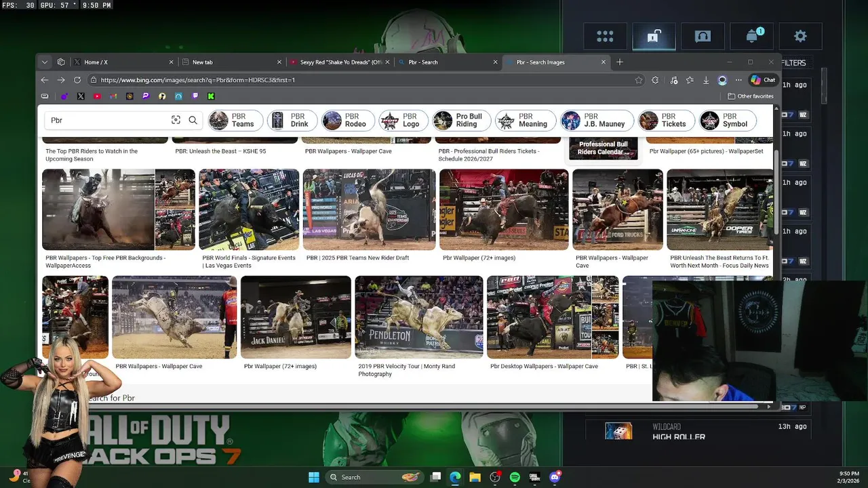Select PBR Teams related search chip

(235, 121)
